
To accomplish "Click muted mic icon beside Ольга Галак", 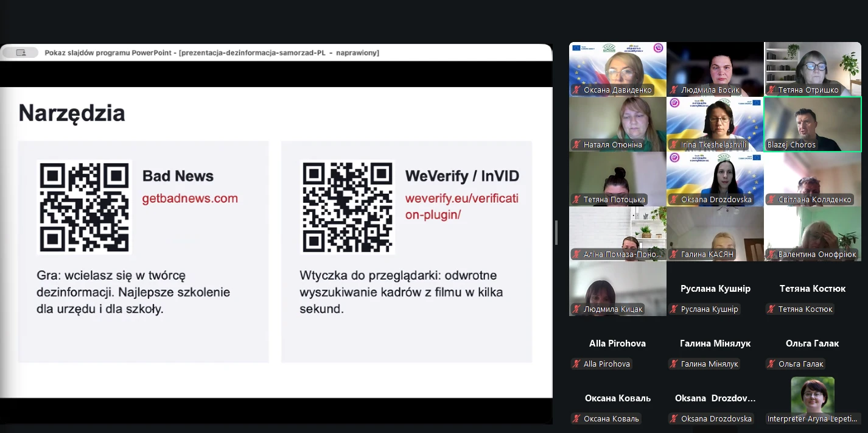I will click(x=771, y=364).
